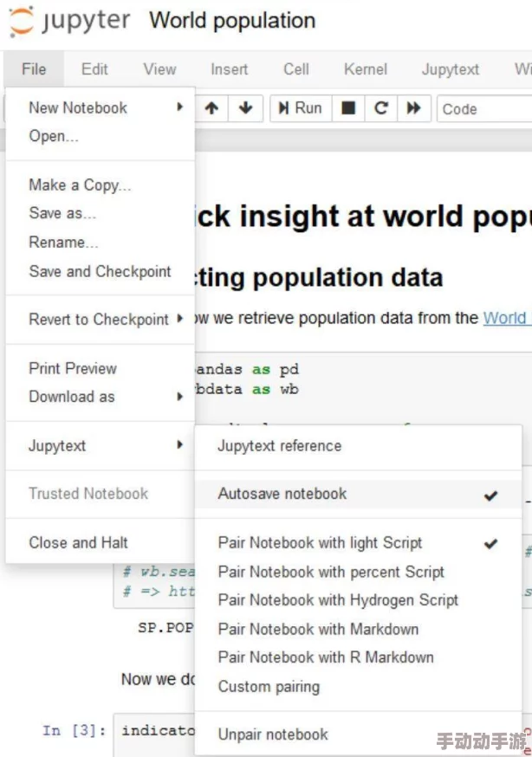Open the Jupytext menu in the menu bar
The height and width of the screenshot is (757, 532).
pos(451,69)
